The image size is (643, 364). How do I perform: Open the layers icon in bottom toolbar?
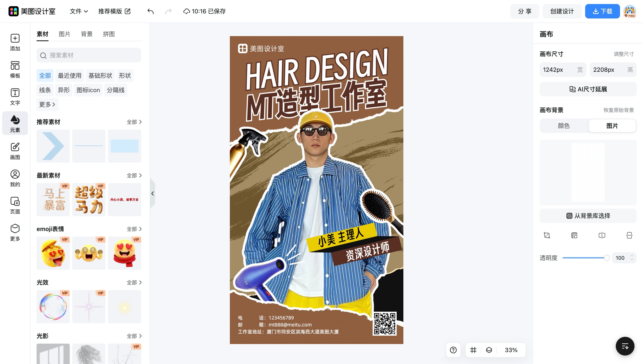pyautogui.click(x=489, y=350)
